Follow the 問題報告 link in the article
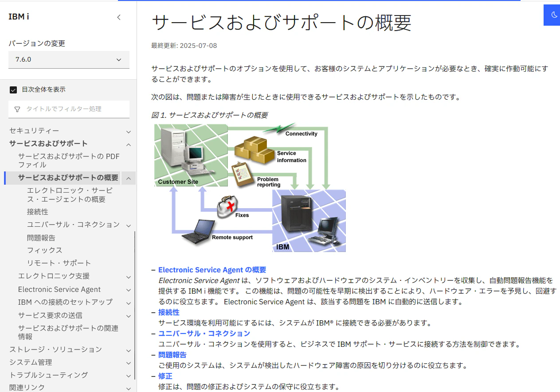 coord(172,355)
